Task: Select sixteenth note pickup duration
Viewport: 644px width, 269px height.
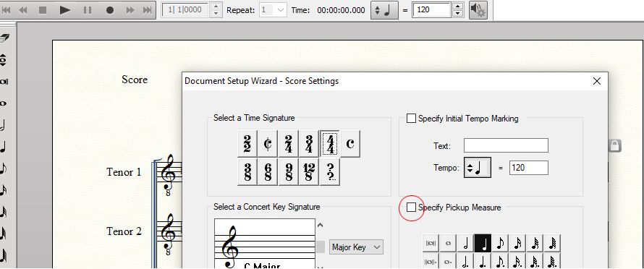Action: click(x=517, y=243)
